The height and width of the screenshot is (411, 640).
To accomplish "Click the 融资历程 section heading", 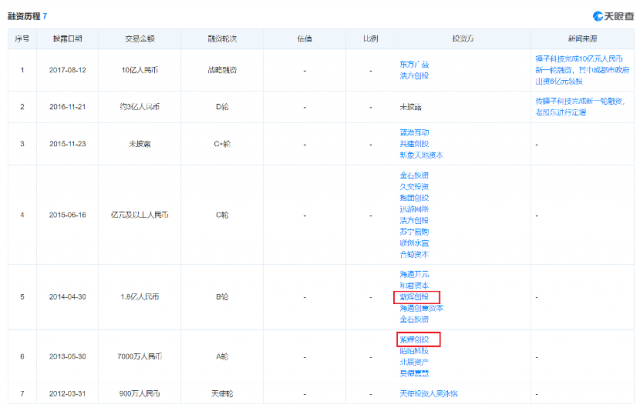I will 24,16.
